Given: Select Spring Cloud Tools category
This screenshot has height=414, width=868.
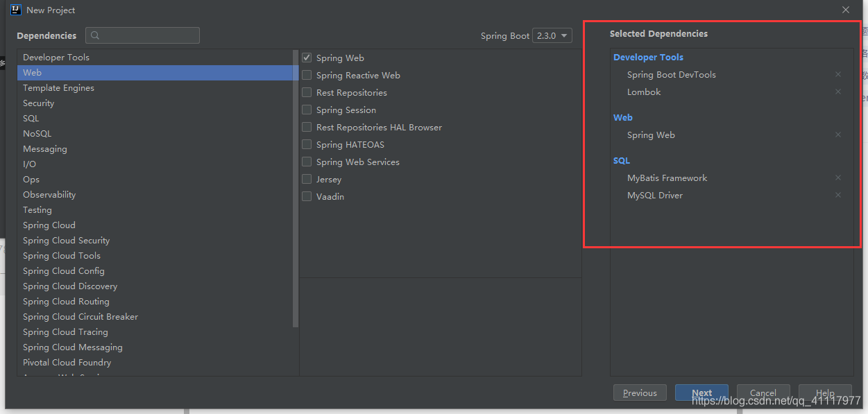Looking at the screenshot, I should [x=155, y=255].
